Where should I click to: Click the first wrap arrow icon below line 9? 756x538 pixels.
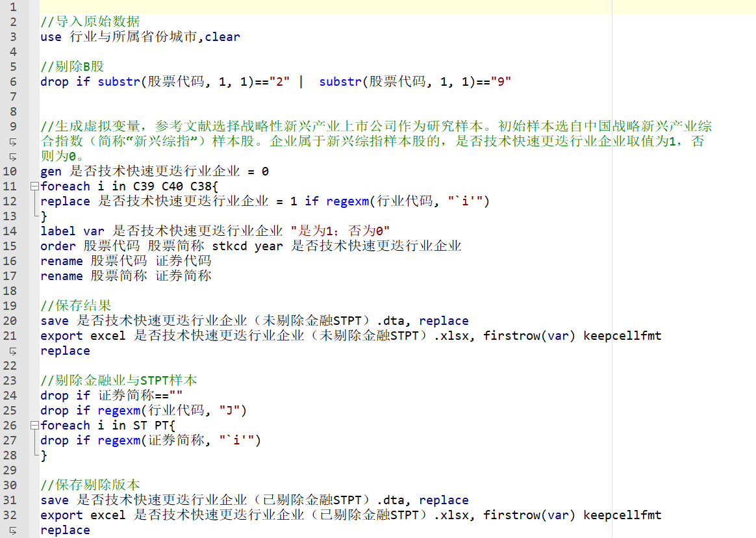[x=12, y=142]
